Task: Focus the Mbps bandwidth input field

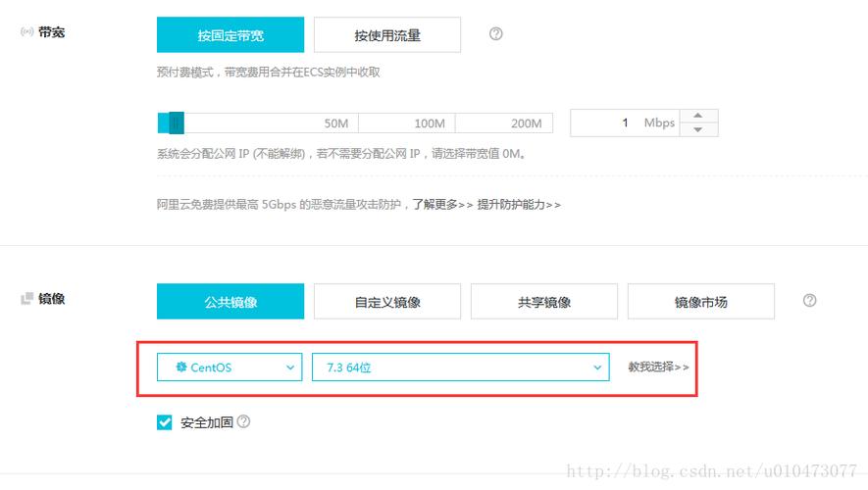Action: pyautogui.click(x=625, y=122)
